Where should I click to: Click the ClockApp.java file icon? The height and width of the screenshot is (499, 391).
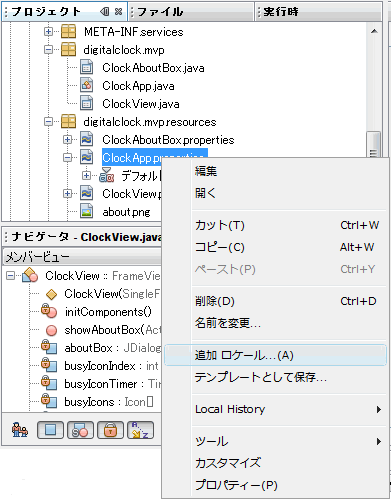click(87, 86)
